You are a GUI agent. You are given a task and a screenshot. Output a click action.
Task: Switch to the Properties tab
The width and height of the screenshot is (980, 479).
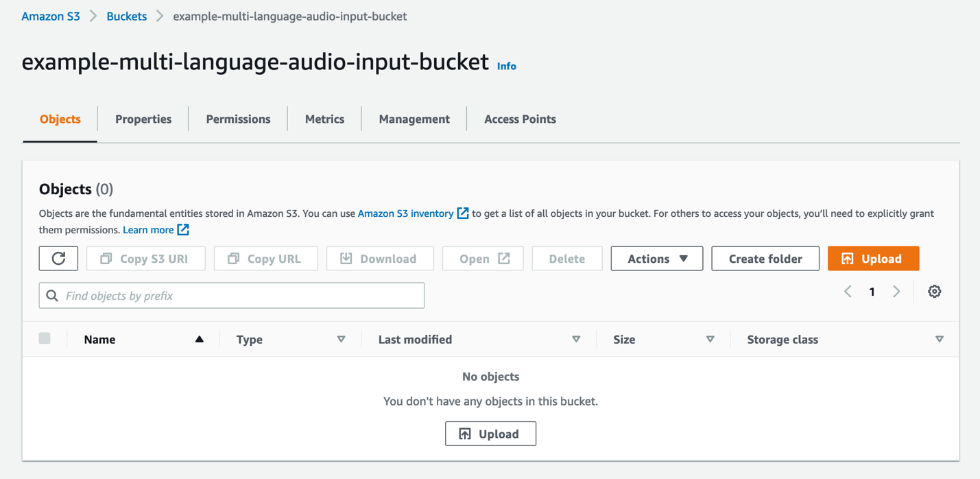coord(143,119)
